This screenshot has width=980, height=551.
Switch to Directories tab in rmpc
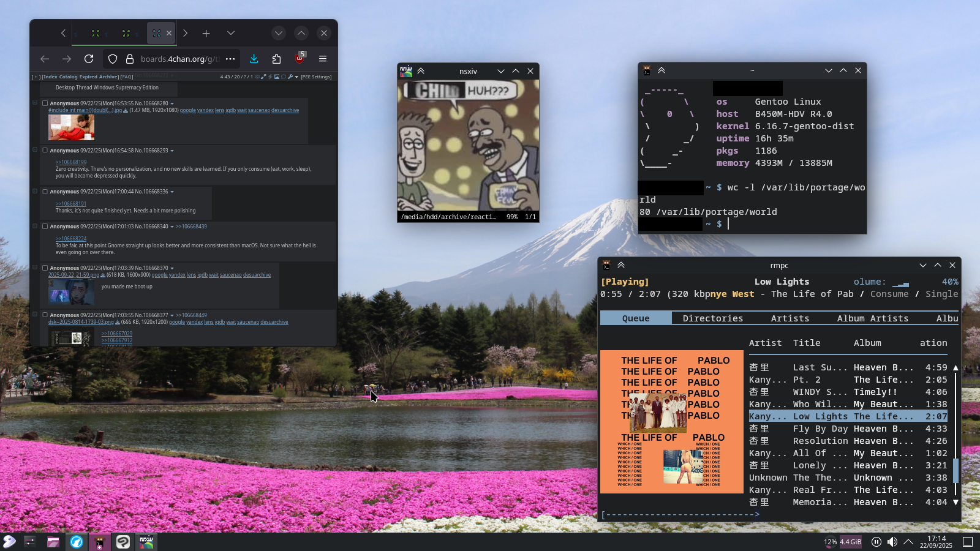click(713, 318)
